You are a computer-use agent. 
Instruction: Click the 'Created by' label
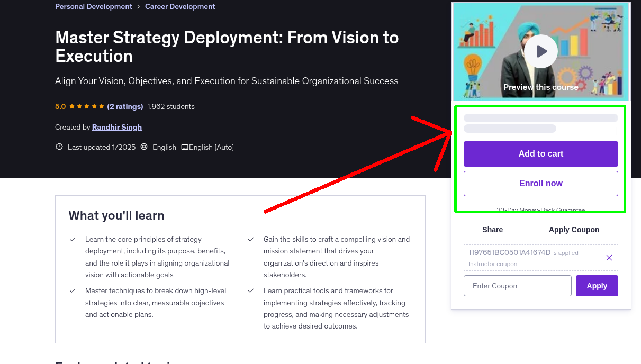[x=73, y=127]
